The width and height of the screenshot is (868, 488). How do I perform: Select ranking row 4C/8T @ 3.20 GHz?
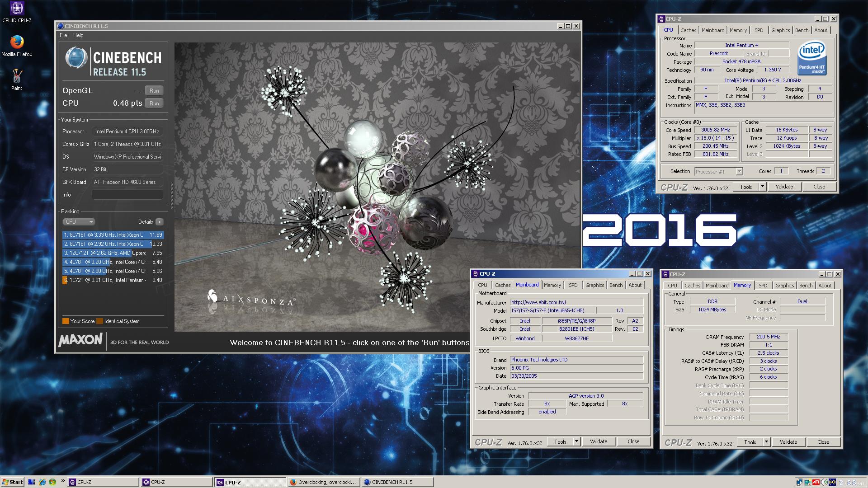click(x=113, y=262)
